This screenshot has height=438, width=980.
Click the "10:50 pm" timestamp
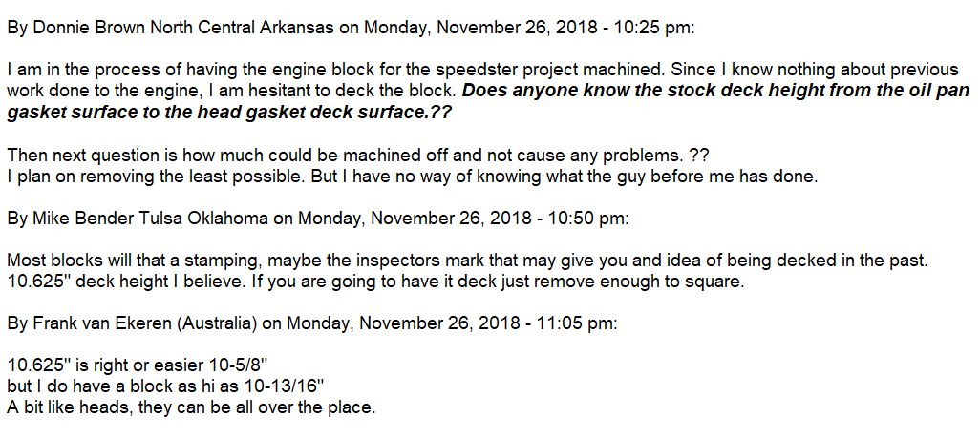click(x=593, y=218)
